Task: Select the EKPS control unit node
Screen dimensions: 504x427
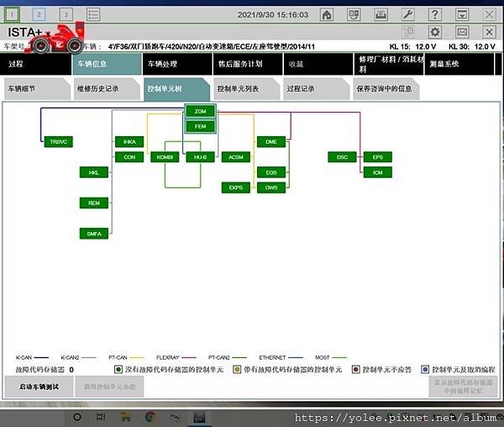Action: pos(236,187)
